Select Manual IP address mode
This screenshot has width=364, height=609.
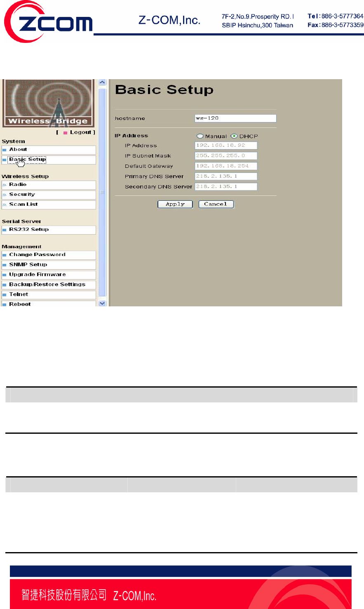[x=200, y=136]
